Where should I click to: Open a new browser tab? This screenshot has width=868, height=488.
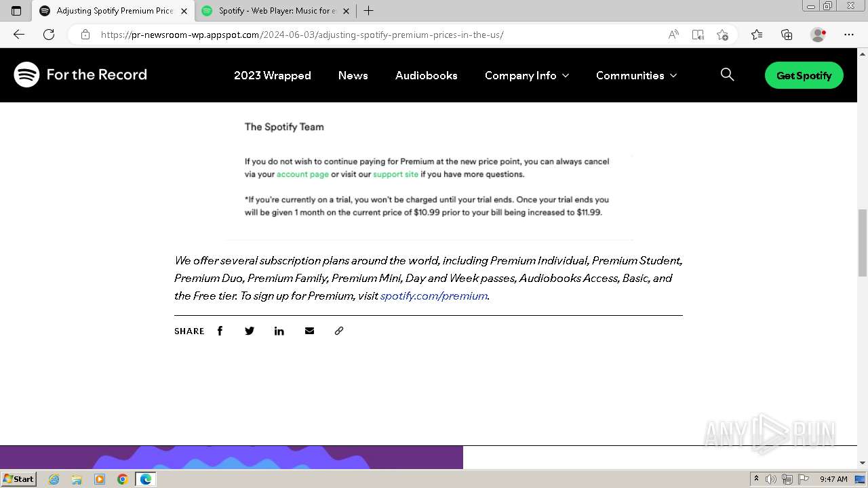pos(369,11)
